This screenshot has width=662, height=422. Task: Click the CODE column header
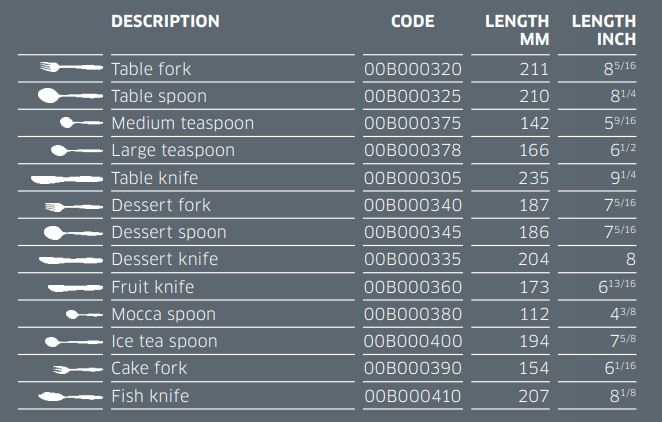click(x=412, y=21)
